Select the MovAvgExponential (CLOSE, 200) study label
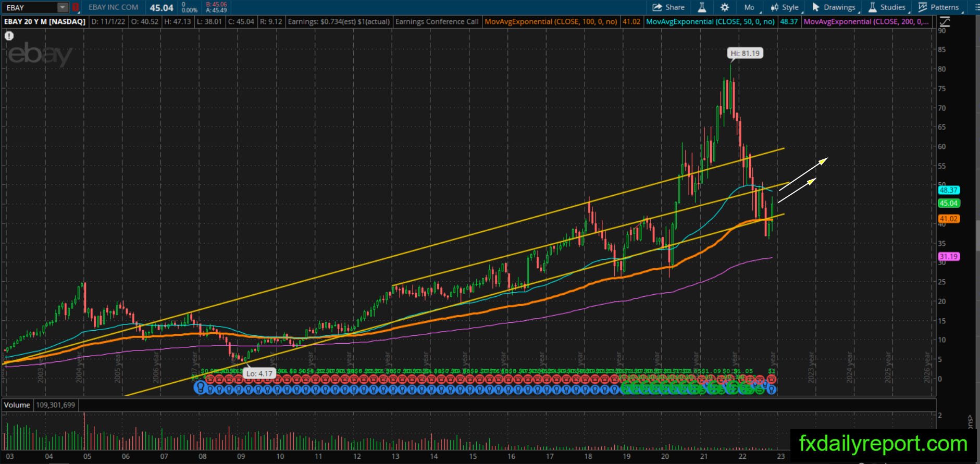The height and width of the screenshot is (464, 980). click(x=866, y=22)
